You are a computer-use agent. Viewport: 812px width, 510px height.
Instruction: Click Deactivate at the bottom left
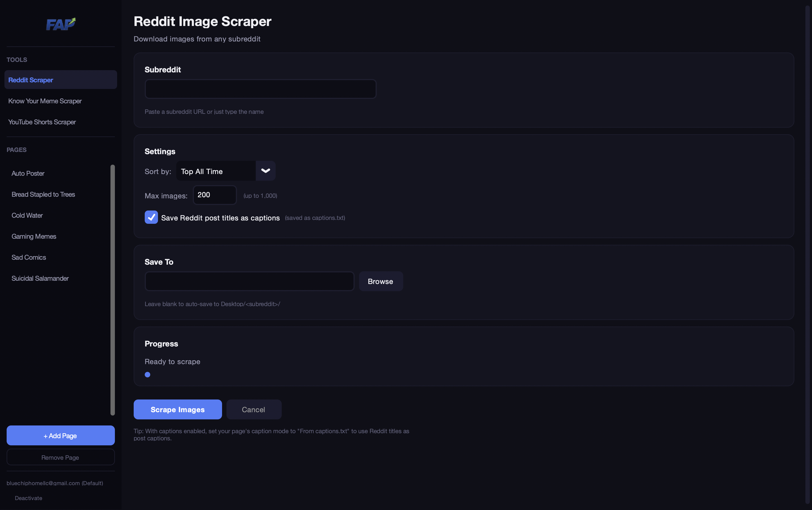[x=28, y=498]
